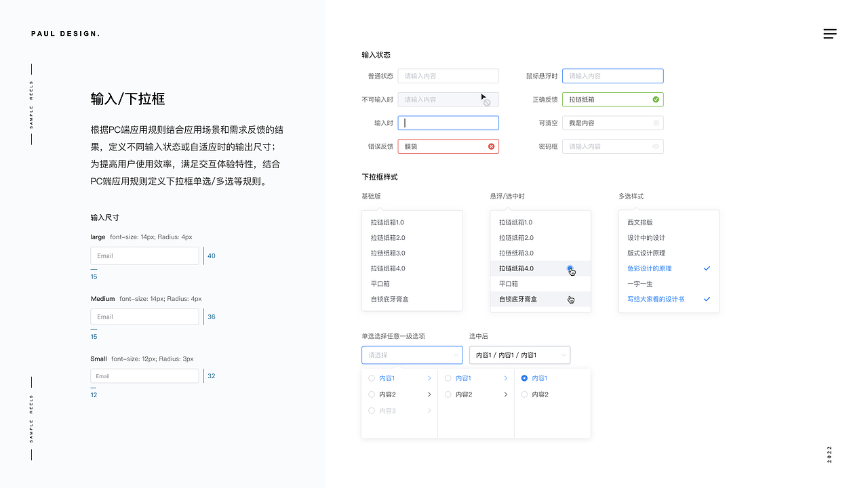Click the checkmark beside 色彩设计的原理
The width and height of the screenshot is (868, 488).
pos(707,268)
